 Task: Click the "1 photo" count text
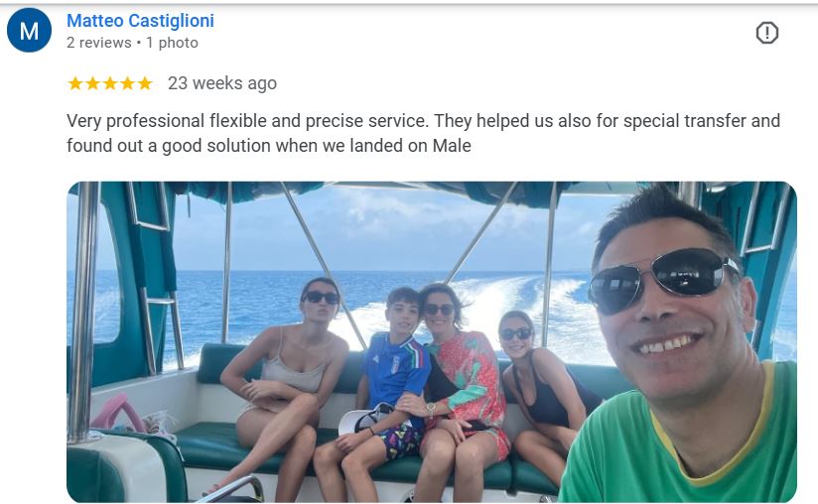(172, 43)
